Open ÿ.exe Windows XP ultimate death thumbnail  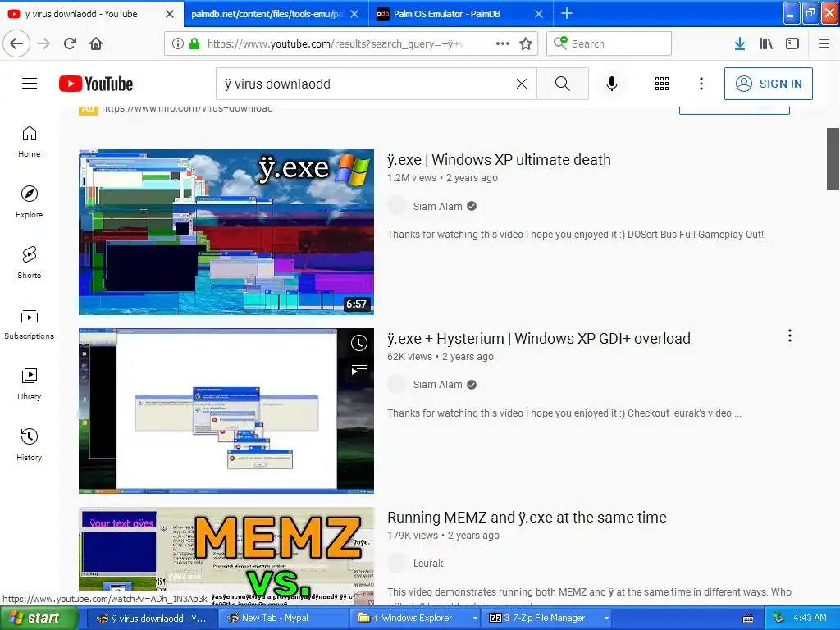[x=226, y=232]
